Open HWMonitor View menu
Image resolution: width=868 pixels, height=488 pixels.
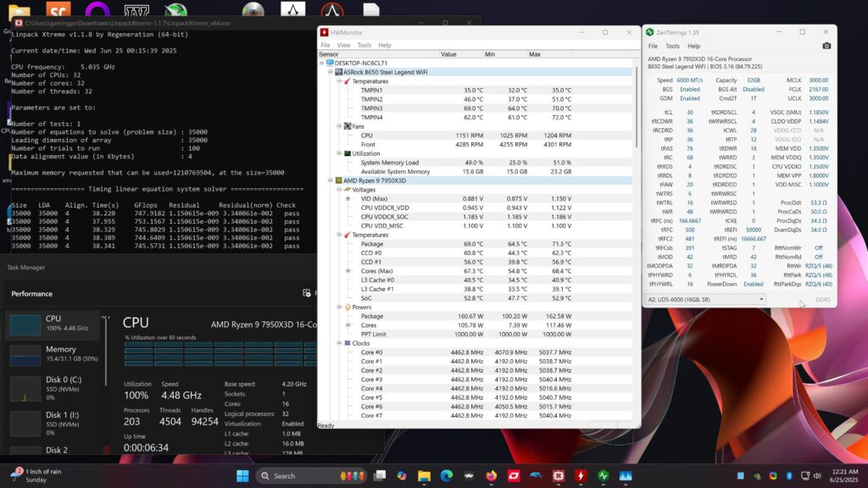click(343, 46)
